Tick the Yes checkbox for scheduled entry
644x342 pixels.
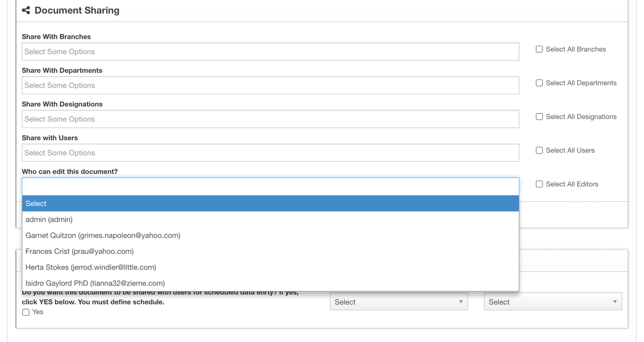26,312
